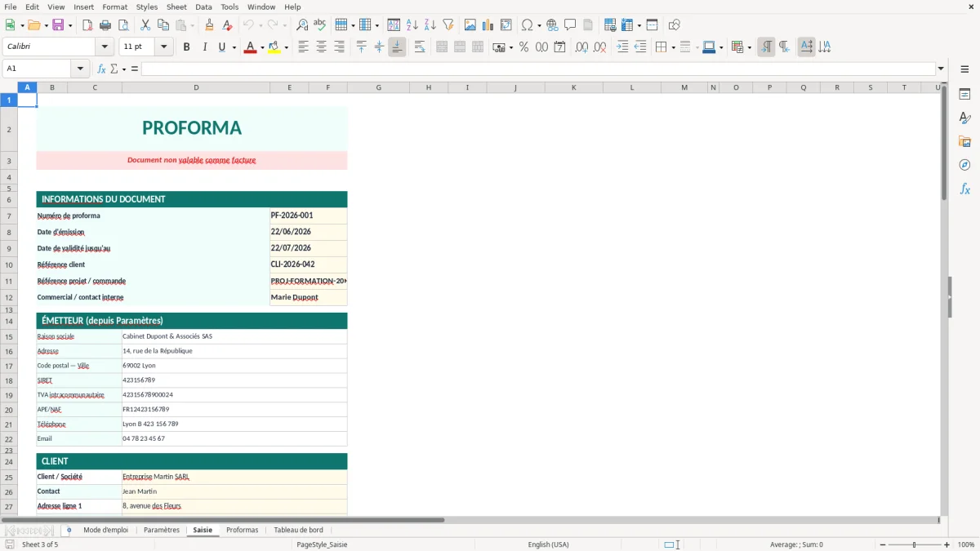Open the Font Size dropdown
The width and height of the screenshot is (980, 551).
(163, 47)
